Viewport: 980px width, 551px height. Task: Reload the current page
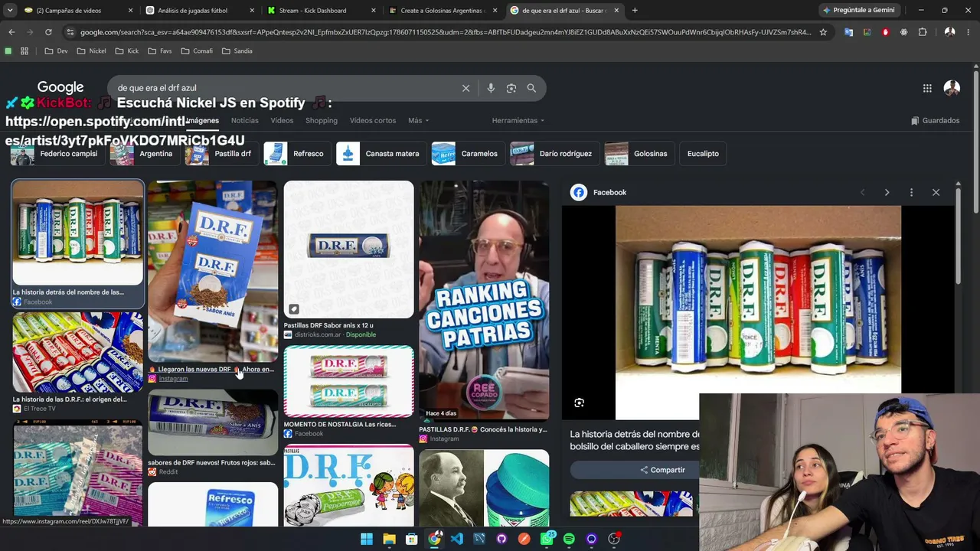(48, 32)
